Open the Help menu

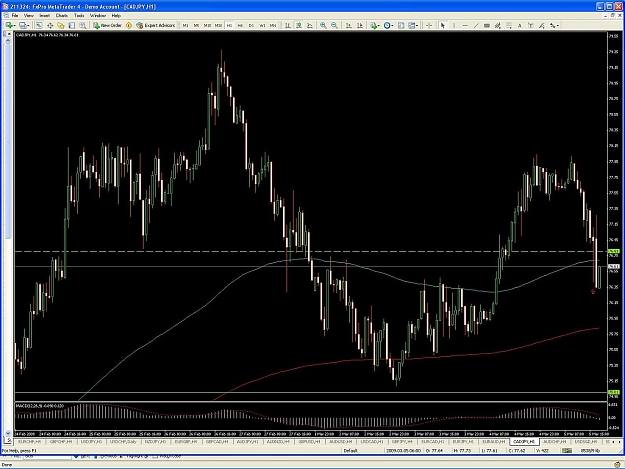[x=116, y=16]
